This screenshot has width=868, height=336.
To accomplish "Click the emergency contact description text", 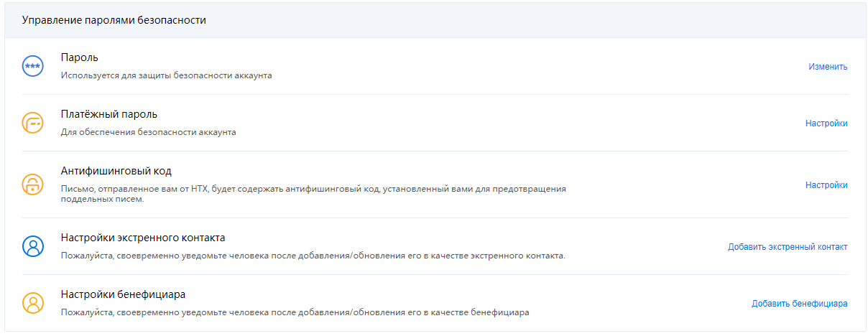I will [x=313, y=256].
